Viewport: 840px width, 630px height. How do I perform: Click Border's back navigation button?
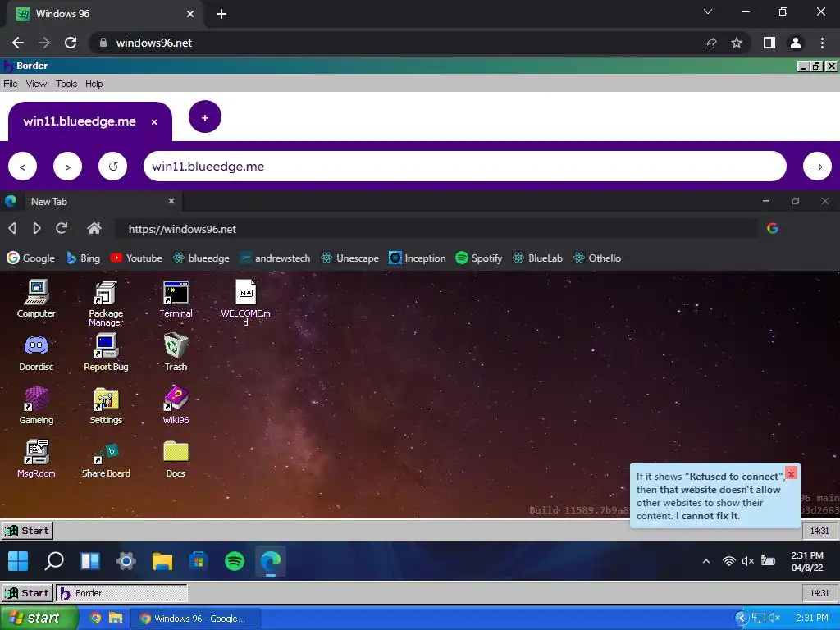pyautogui.click(x=22, y=167)
